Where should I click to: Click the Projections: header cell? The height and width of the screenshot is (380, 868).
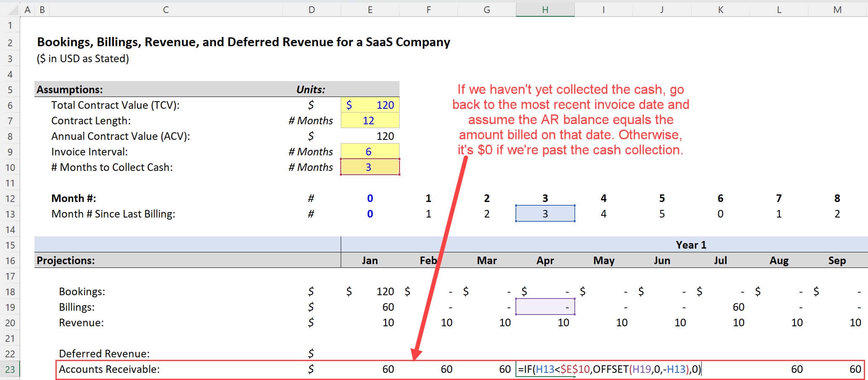pyautogui.click(x=65, y=260)
